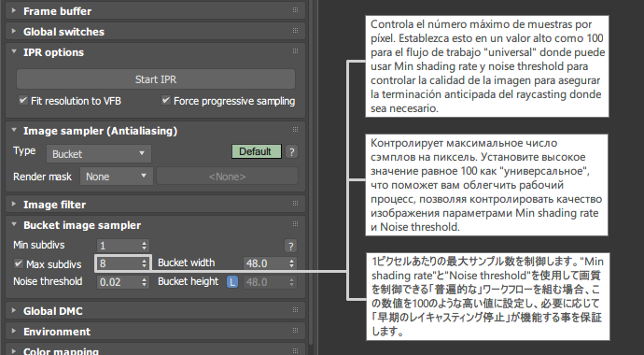Image resolution: width=644 pixels, height=355 pixels.
Task: Click the Environment rollout grip icon
Action: pyautogui.click(x=295, y=331)
